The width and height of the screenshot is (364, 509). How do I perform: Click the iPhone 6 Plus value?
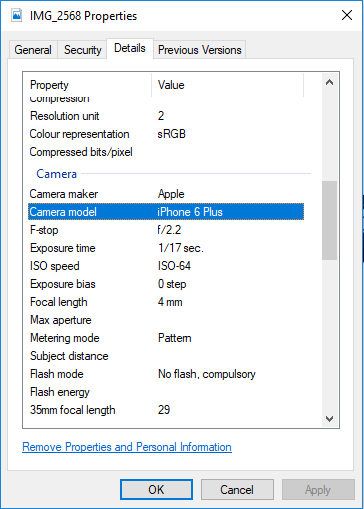[190, 212]
